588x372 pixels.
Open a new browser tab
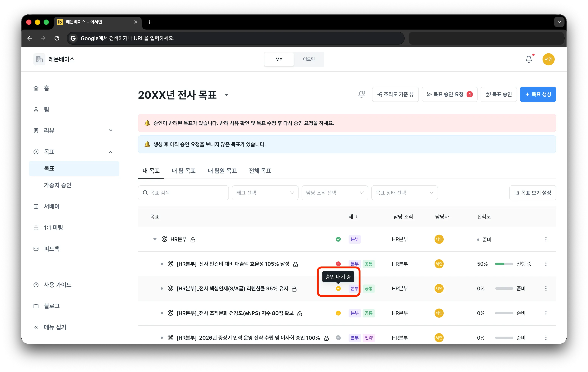click(149, 22)
